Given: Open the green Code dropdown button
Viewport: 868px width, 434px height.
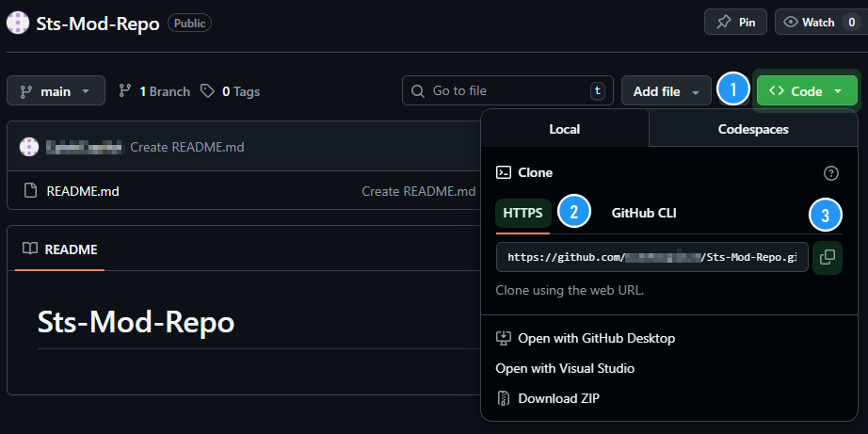Looking at the screenshot, I should point(807,90).
